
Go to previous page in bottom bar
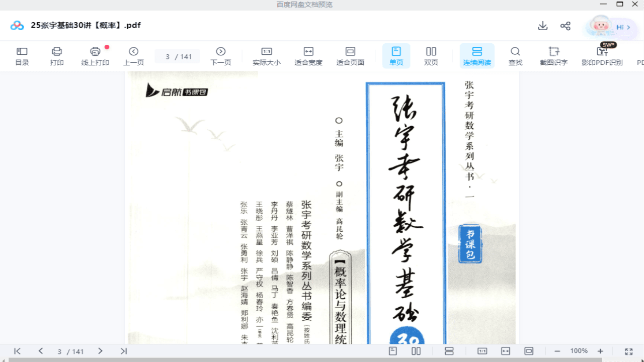41,351
